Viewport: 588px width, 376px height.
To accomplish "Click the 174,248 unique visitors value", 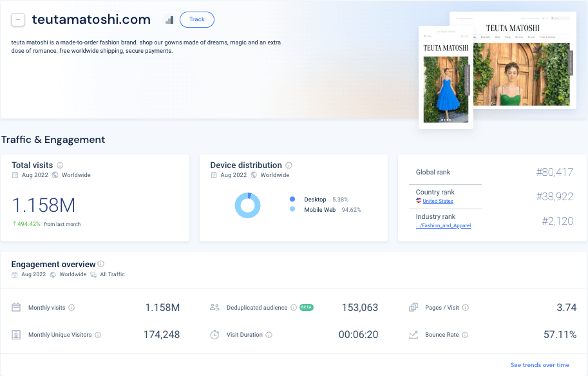I will [x=162, y=334].
